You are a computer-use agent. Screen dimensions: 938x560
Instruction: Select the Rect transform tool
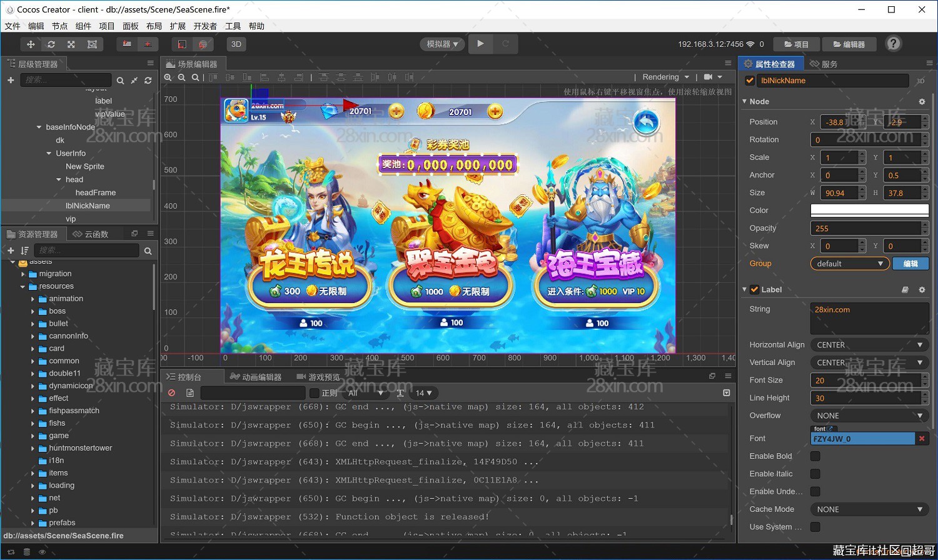tap(92, 44)
